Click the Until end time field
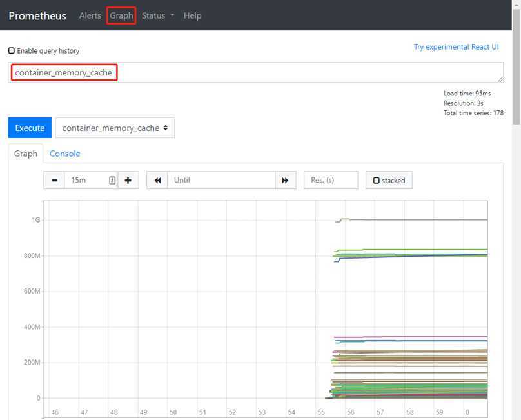Viewport: 521px width, 420px height. click(221, 181)
